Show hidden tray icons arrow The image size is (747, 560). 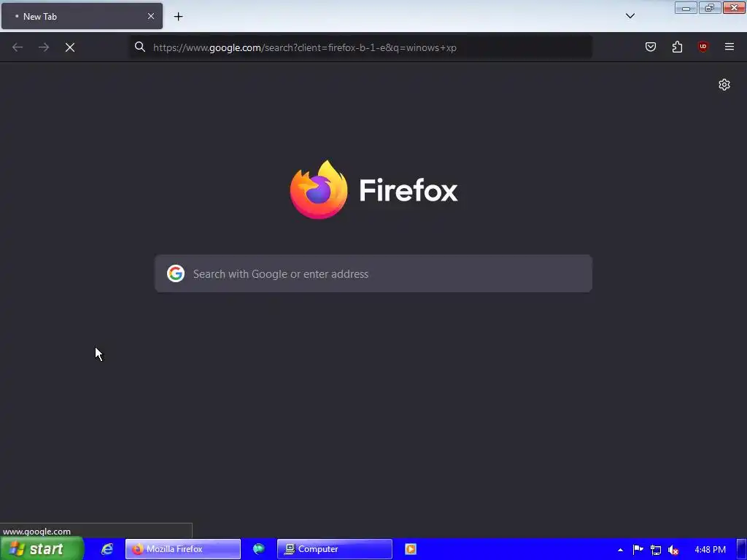click(x=620, y=550)
